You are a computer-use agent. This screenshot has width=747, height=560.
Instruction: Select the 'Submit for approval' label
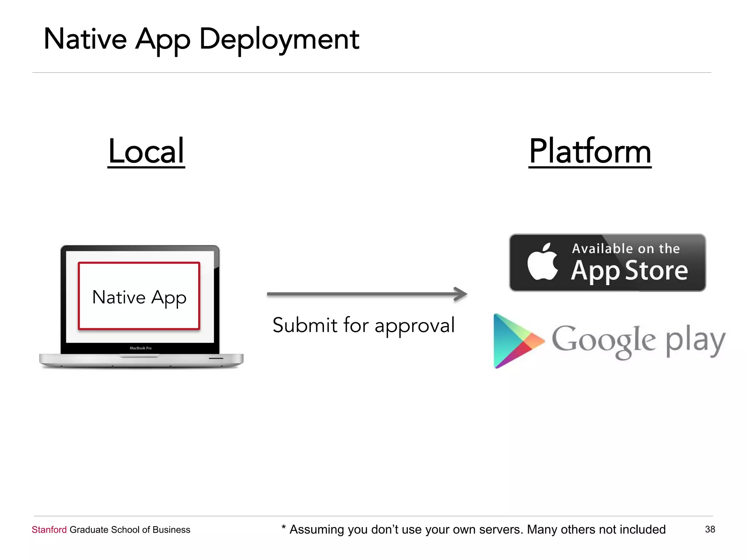click(x=364, y=325)
